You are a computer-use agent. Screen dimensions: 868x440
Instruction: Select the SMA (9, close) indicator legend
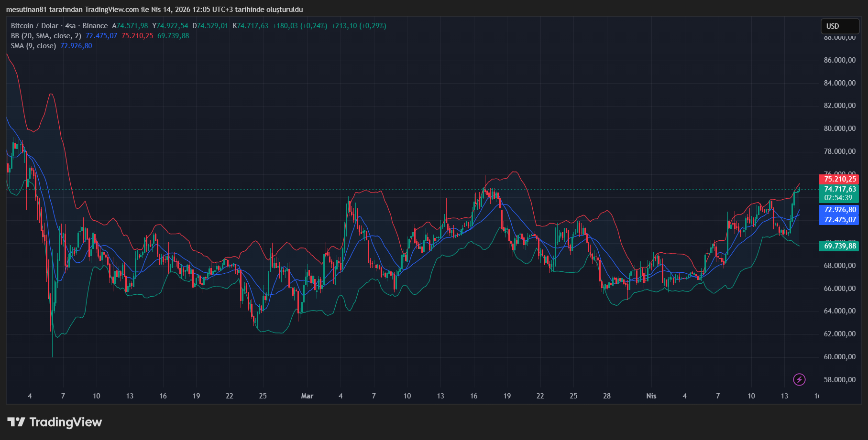point(33,46)
